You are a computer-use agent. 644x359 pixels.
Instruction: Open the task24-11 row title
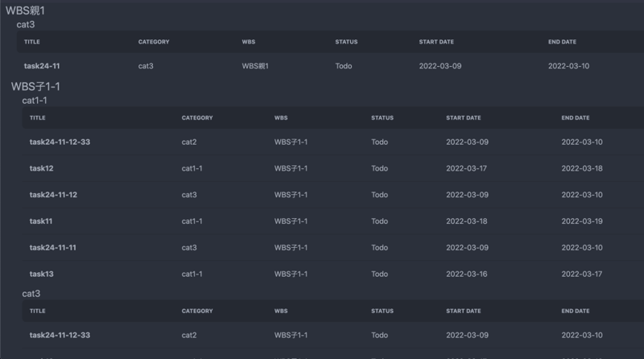tap(42, 66)
